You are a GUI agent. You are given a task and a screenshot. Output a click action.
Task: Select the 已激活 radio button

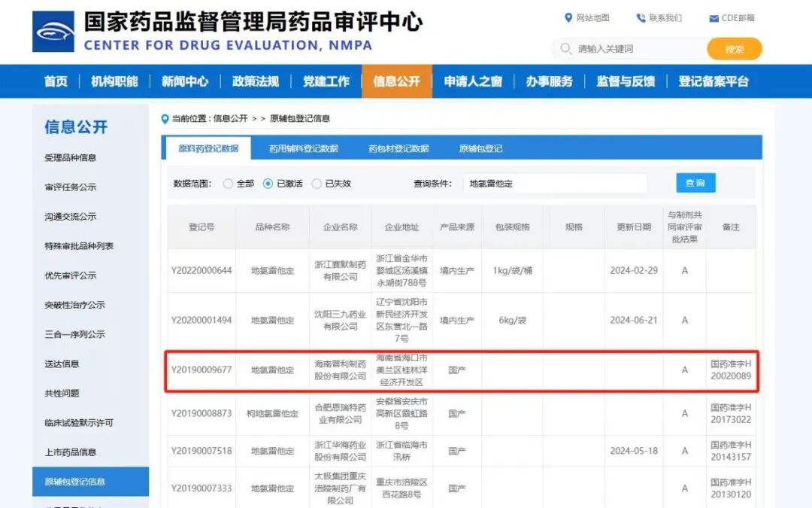[x=268, y=184]
